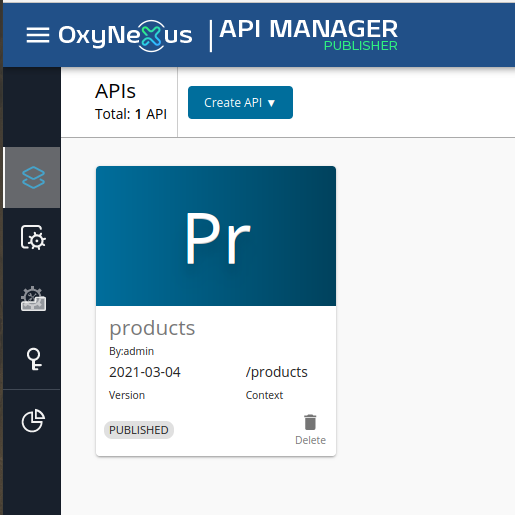Click the By:admin author text

click(131, 351)
